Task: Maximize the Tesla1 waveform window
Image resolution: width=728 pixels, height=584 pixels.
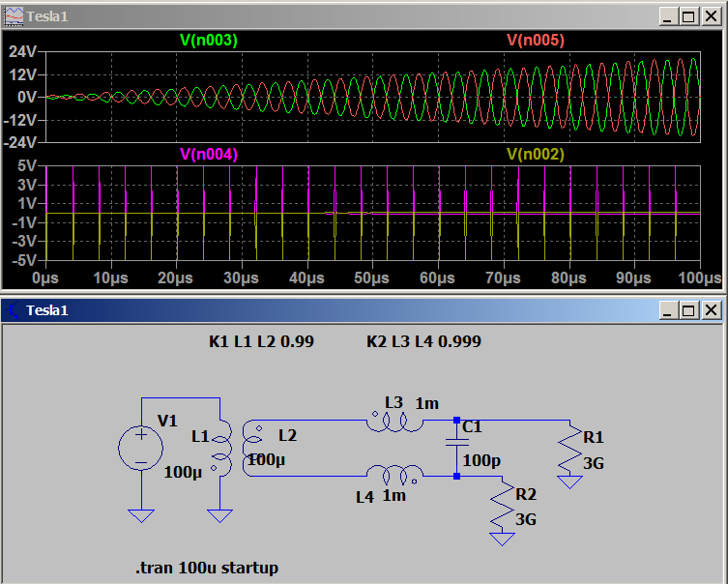Action: (688, 16)
